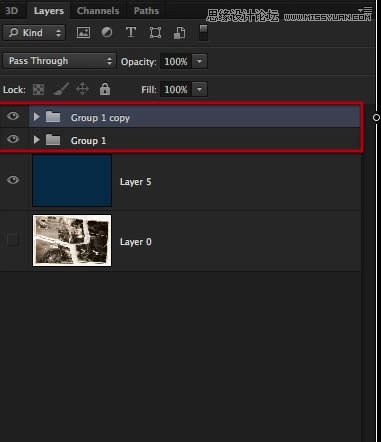Click the Layer 5 name label
This screenshot has width=381, height=442.
pos(136,182)
